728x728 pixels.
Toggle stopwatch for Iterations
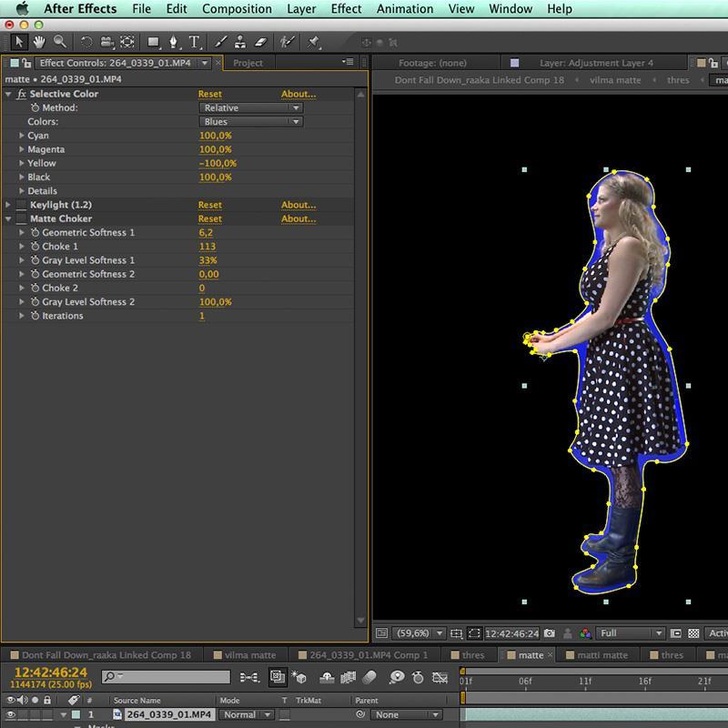pos(35,316)
